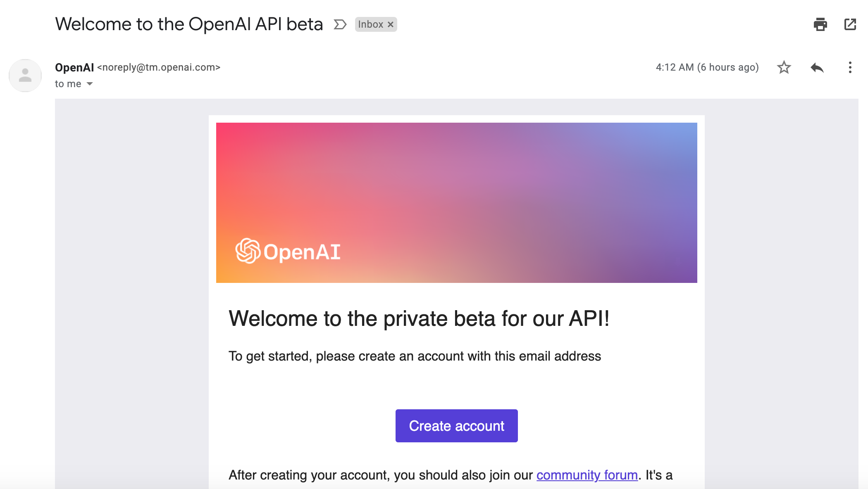Open the three-dot More options menu

pyautogui.click(x=850, y=67)
